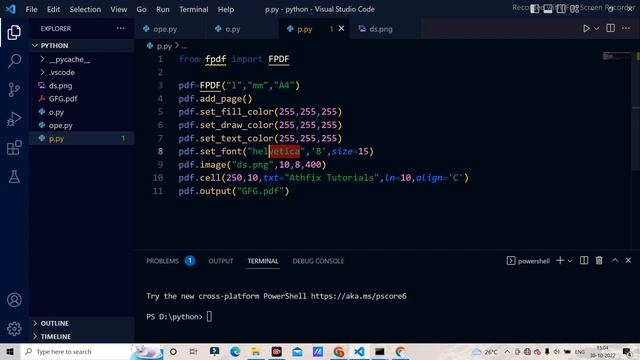Open the notification center icon
Screen dimensions: 640x360
coord(628,351)
